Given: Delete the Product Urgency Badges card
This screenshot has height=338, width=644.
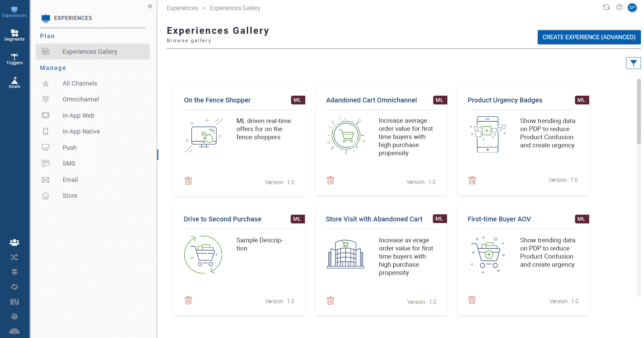Looking at the screenshot, I should click(472, 180).
